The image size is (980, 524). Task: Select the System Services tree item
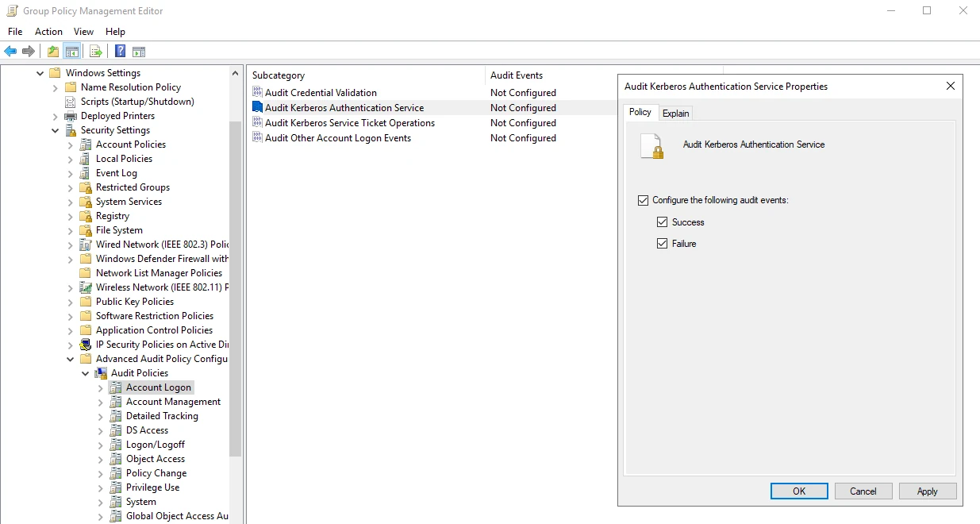click(x=129, y=202)
